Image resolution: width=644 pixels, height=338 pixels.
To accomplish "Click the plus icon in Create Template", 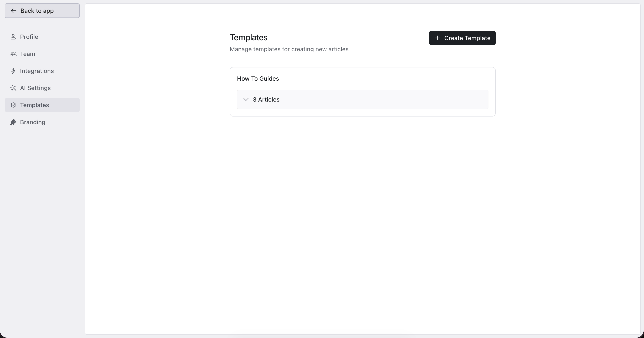I will point(437,38).
